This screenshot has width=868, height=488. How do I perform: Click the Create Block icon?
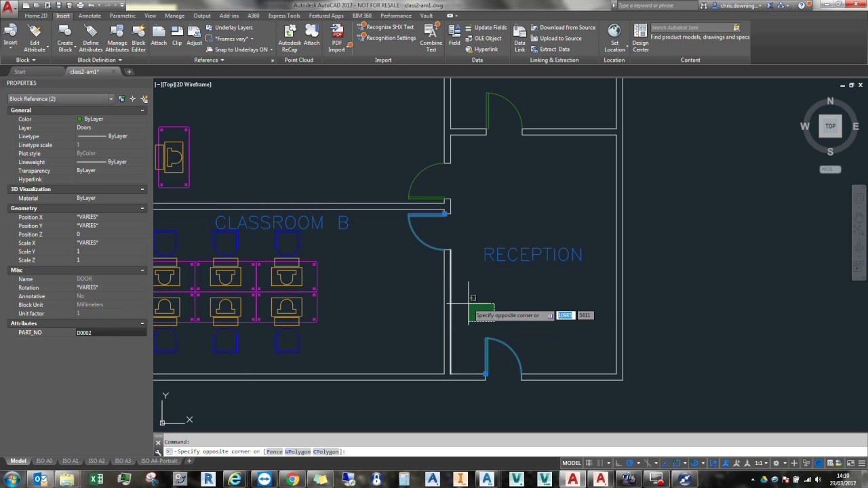pyautogui.click(x=65, y=38)
